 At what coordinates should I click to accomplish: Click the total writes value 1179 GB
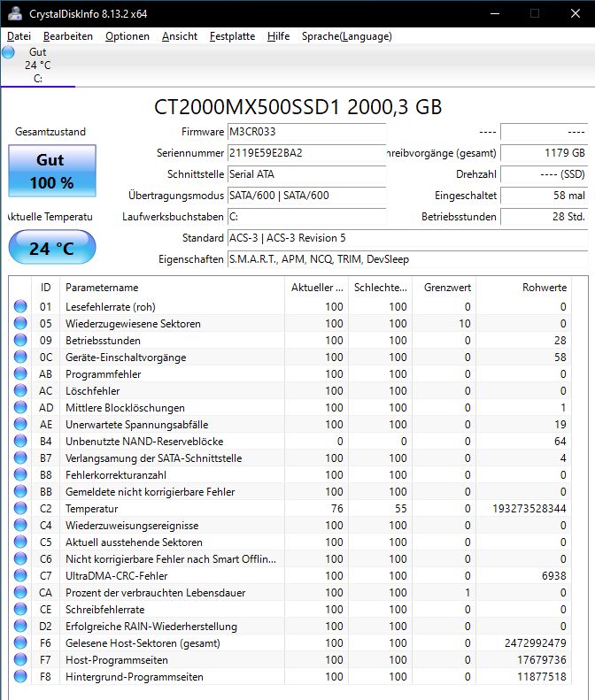click(544, 153)
